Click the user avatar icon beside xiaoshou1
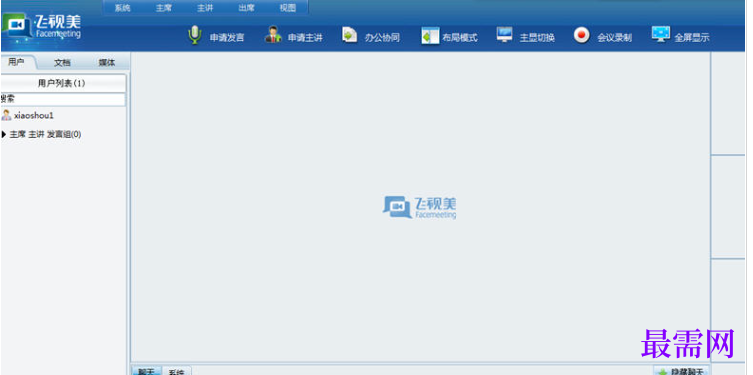 6,115
